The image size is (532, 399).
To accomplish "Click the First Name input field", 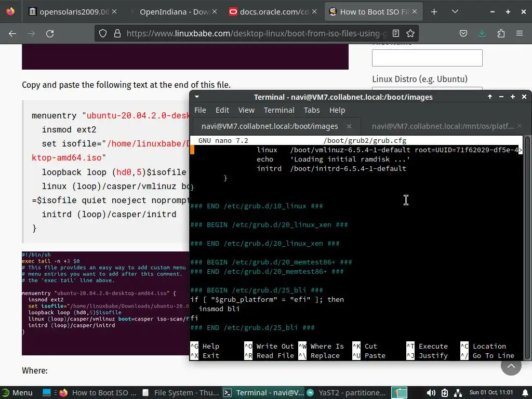I will [x=427, y=58].
